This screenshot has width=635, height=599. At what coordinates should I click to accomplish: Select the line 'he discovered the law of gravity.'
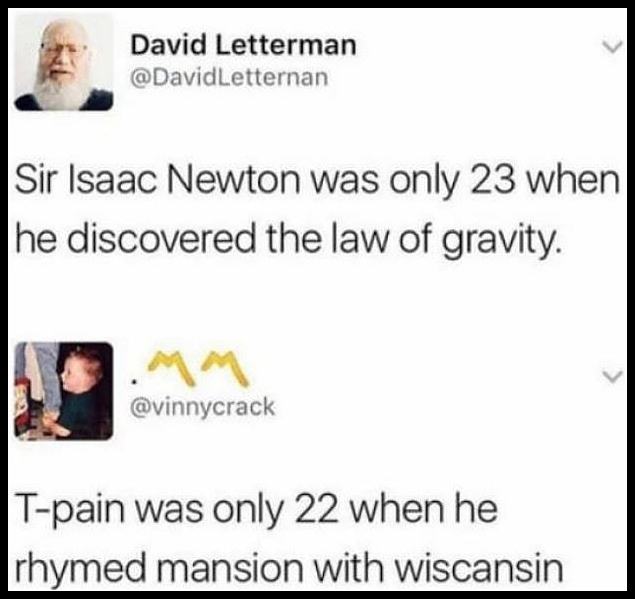(x=289, y=240)
